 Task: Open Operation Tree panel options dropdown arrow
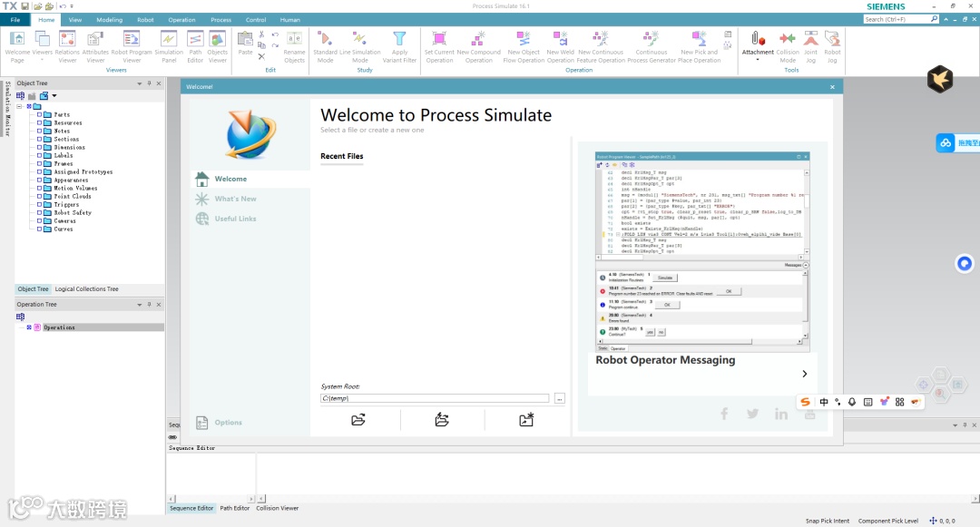pyautogui.click(x=140, y=305)
